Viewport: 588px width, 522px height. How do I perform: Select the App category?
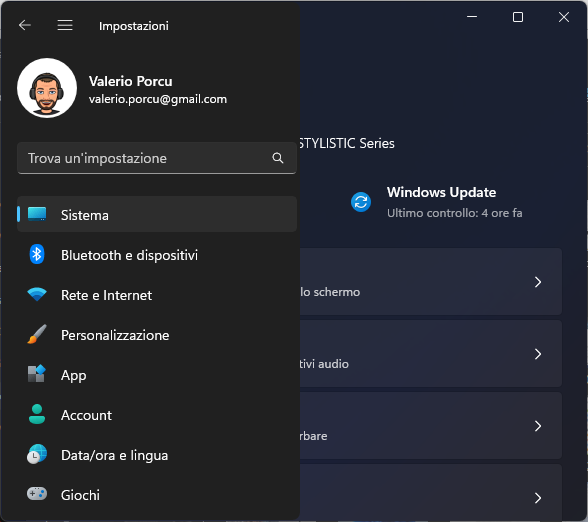pos(157,375)
